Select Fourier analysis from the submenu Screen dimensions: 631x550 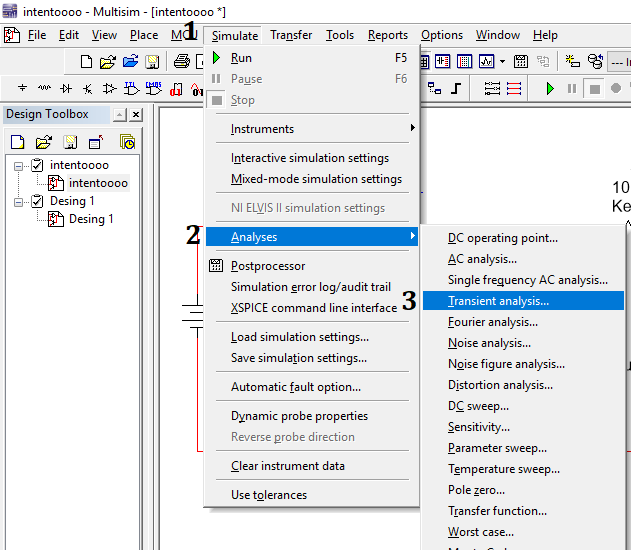pos(523,322)
